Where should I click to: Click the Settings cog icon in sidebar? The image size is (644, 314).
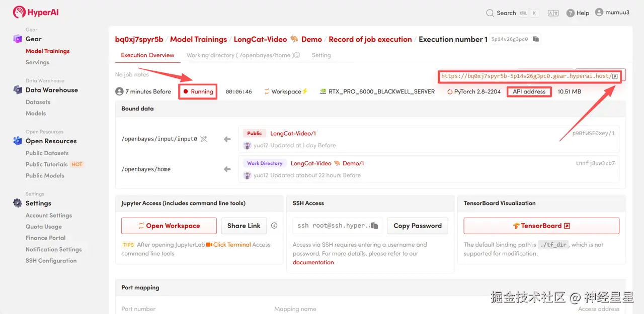[x=17, y=203]
